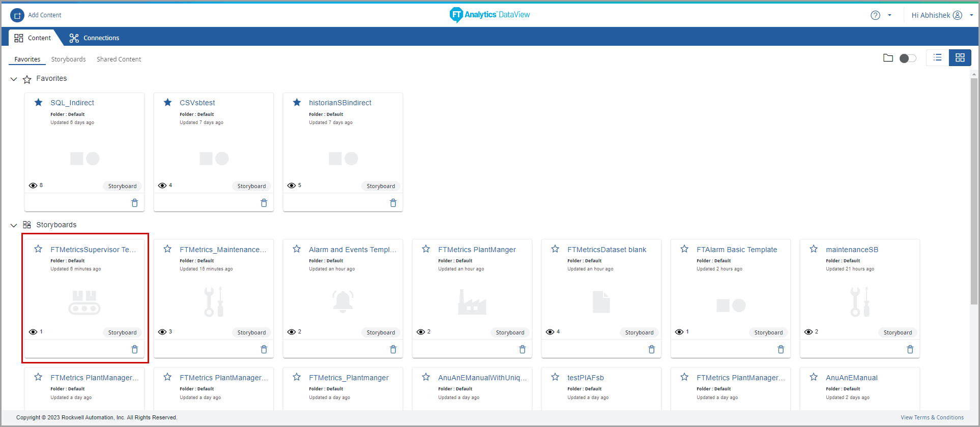
Task: Switch to list view layout
Action: [938, 58]
